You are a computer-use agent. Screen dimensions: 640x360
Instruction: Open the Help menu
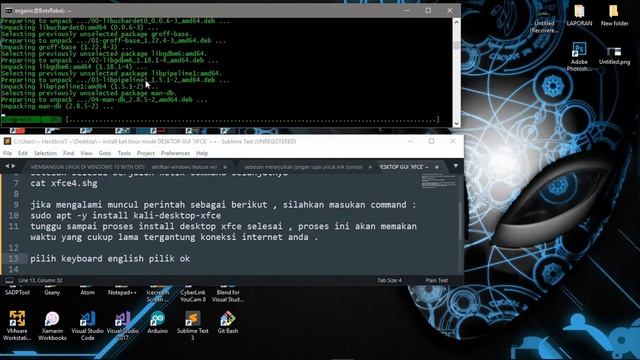202,153
